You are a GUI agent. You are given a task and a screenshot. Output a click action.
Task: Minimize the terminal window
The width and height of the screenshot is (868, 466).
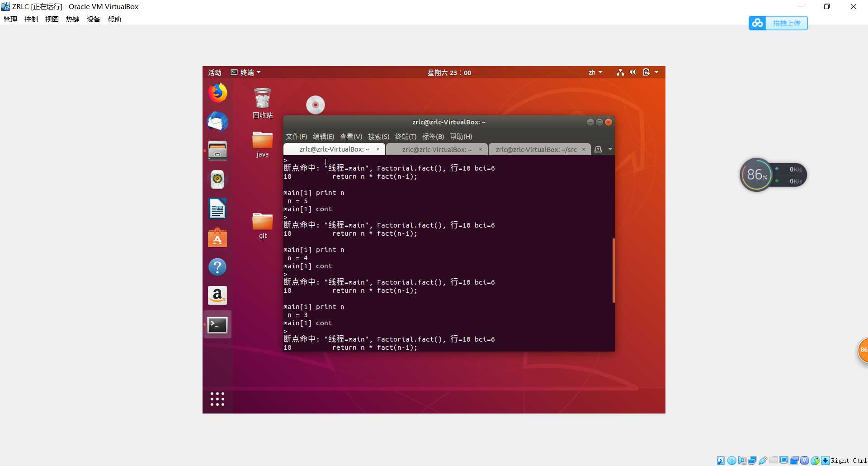[590, 122]
